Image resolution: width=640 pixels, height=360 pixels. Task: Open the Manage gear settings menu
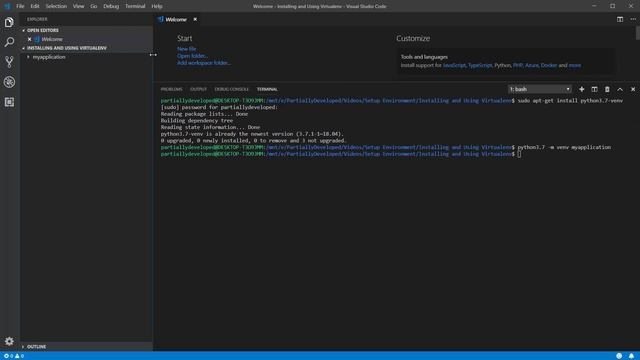coord(9,341)
